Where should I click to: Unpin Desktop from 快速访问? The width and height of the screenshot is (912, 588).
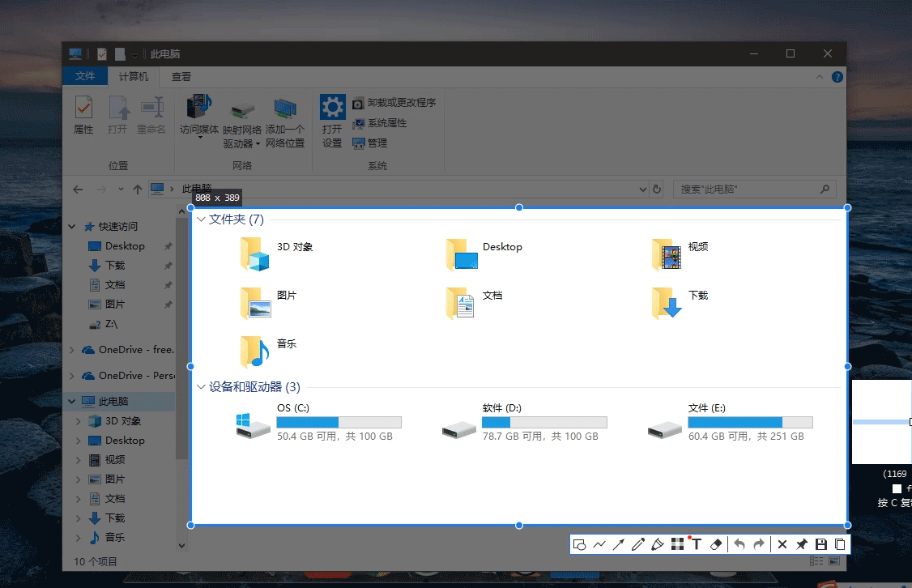point(168,246)
